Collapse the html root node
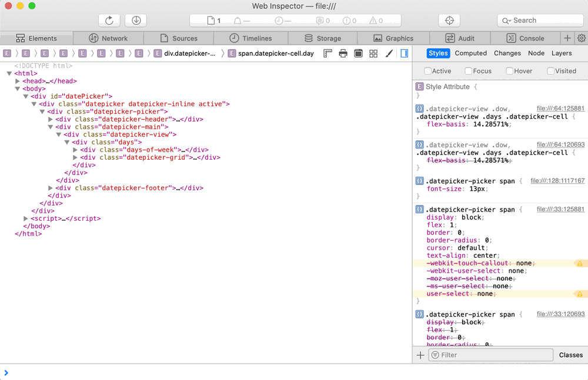 [9, 73]
